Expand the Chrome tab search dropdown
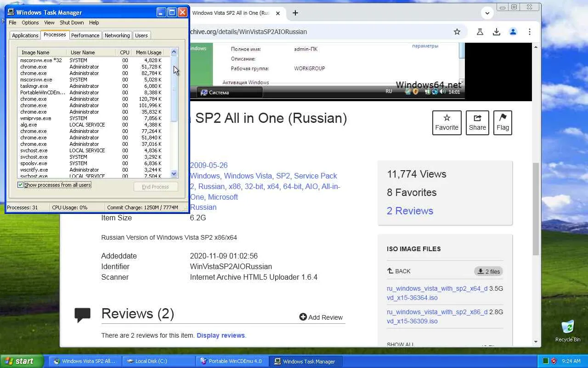The image size is (588, 368). [487, 13]
